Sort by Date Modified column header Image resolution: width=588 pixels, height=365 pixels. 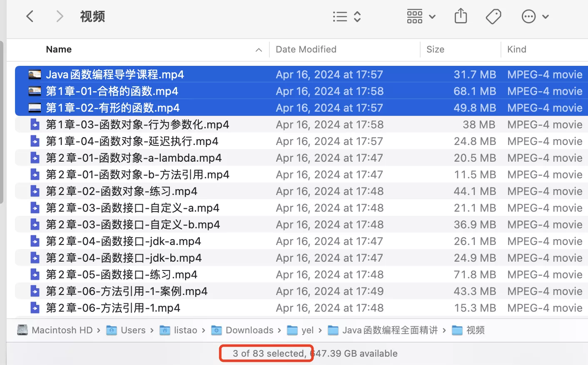pos(306,50)
